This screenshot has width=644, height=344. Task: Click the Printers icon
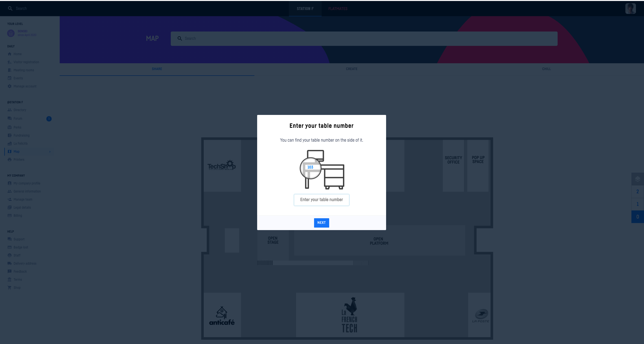point(10,160)
